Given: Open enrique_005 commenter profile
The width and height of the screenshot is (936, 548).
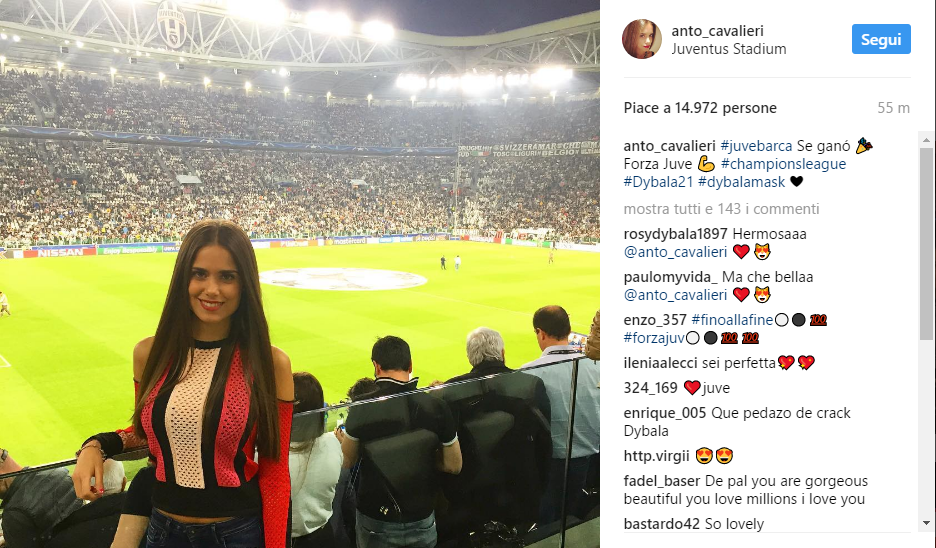Looking at the screenshot, I should 664,413.
